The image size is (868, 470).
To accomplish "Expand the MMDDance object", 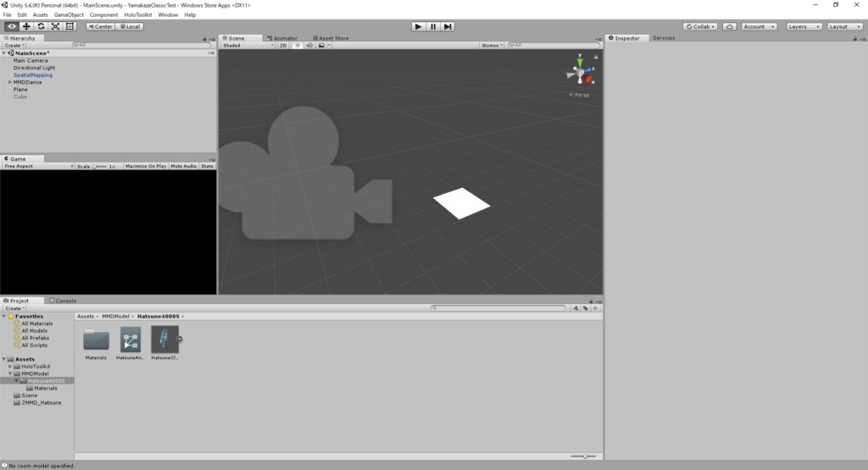I will pos(10,82).
